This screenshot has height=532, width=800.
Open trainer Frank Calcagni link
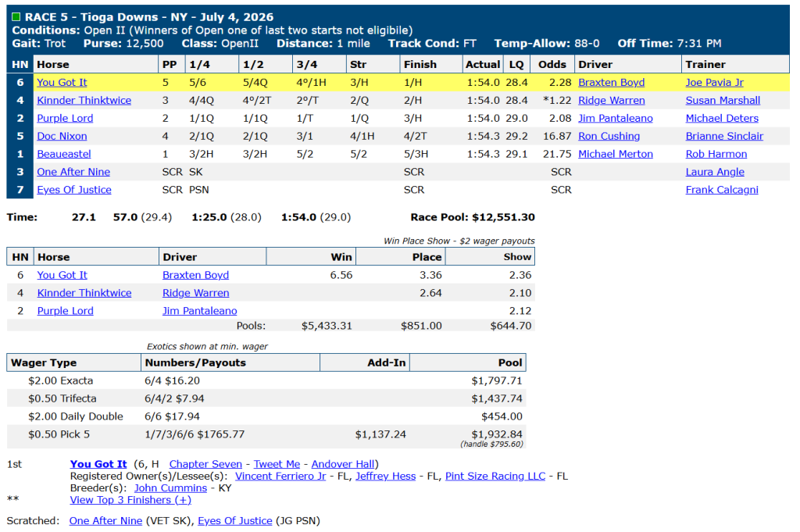pyautogui.click(x=721, y=190)
